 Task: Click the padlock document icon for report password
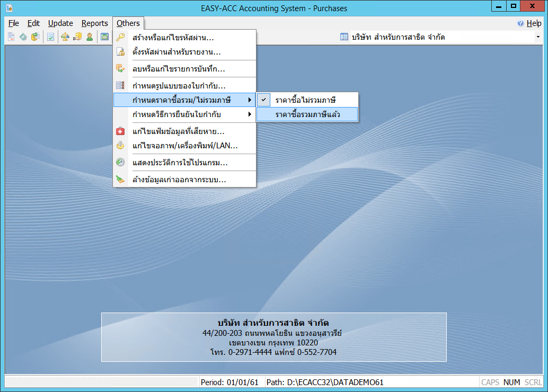pyautogui.click(x=121, y=52)
